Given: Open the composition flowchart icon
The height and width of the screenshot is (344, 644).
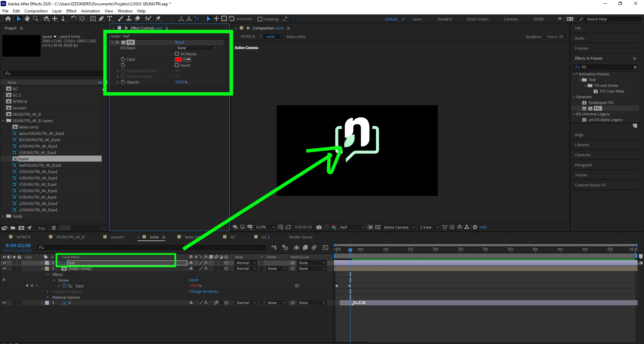Looking at the screenshot, I should click(467, 227).
